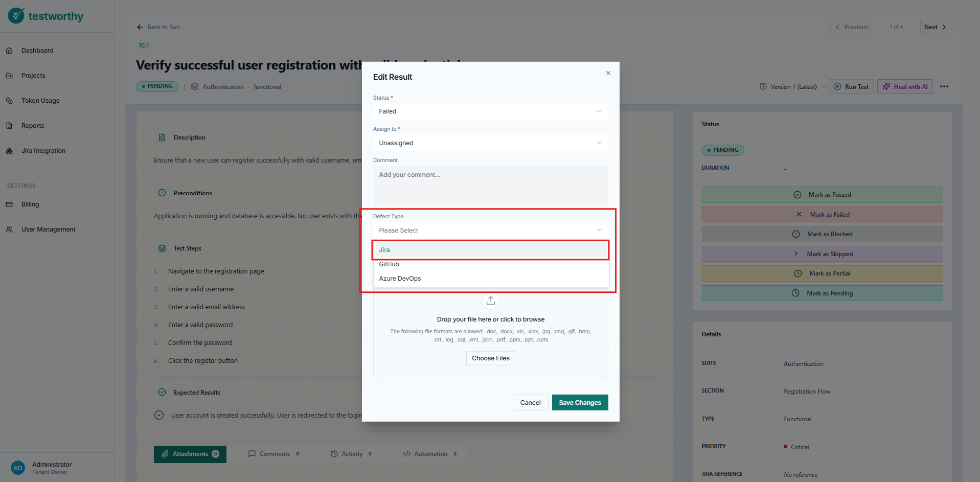This screenshot has width=980, height=482.
Task: Open Dashboard home icon in sidebar
Action: (x=9, y=51)
